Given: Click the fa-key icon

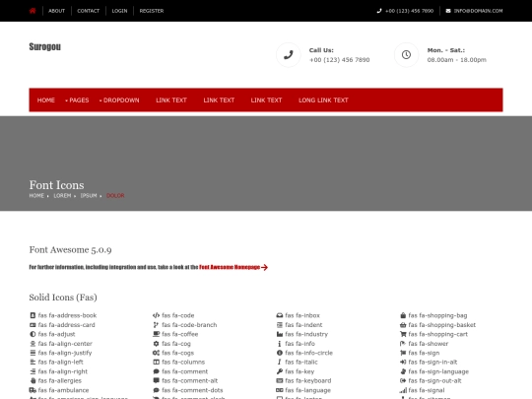Looking at the screenshot, I should point(280,371).
